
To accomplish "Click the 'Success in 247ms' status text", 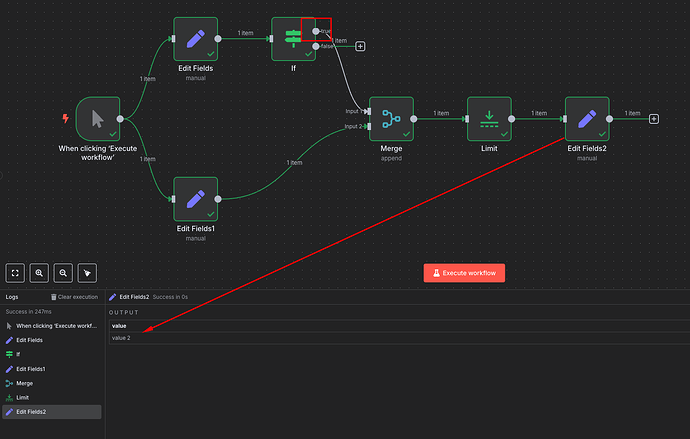I will [x=29, y=311].
